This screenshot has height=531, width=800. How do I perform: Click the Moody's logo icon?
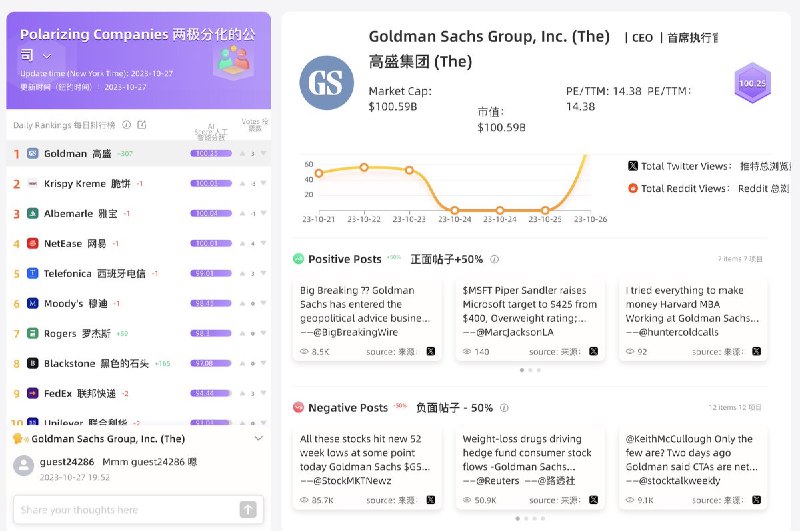pyautogui.click(x=33, y=304)
